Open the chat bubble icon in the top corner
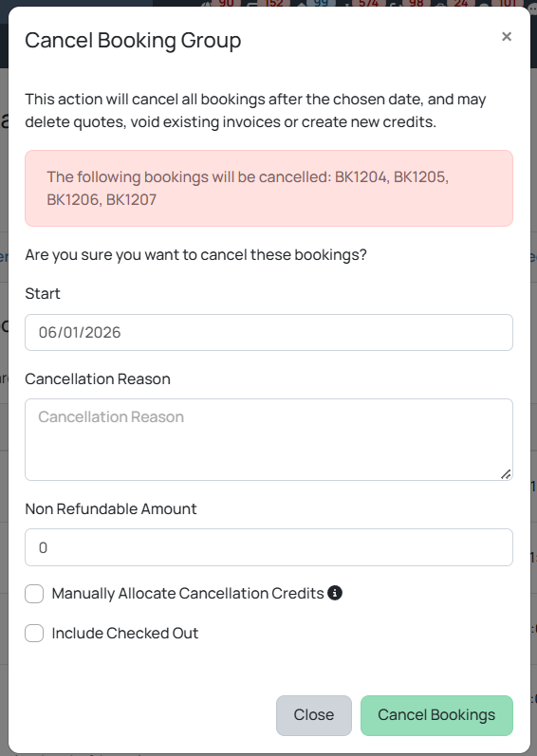Image resolution: width=537 pixels, height=756 pixels. (531, 6)
